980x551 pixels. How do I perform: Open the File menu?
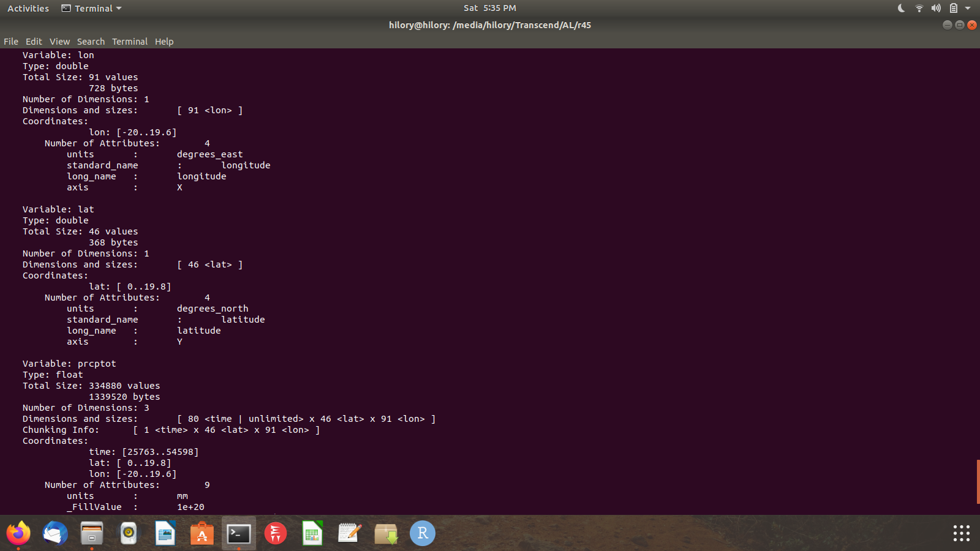click(11, 42)
